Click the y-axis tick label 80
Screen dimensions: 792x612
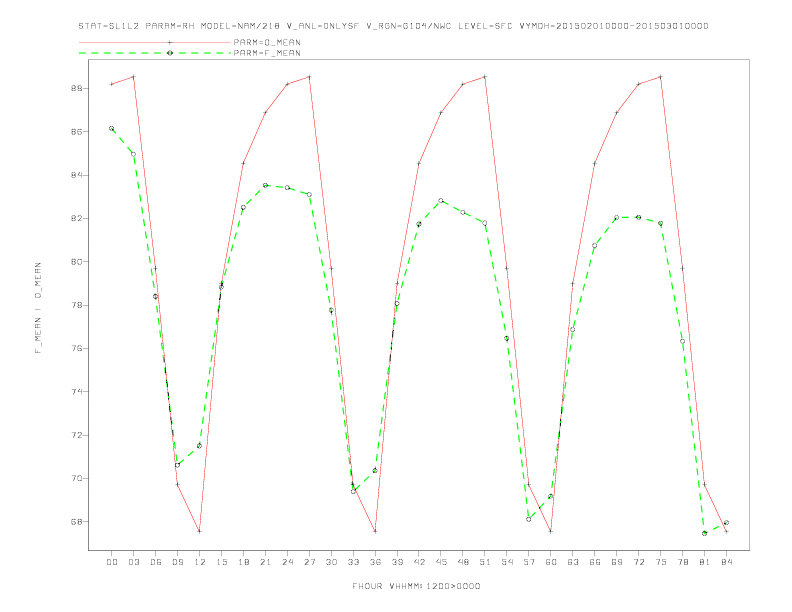[78, 262]
